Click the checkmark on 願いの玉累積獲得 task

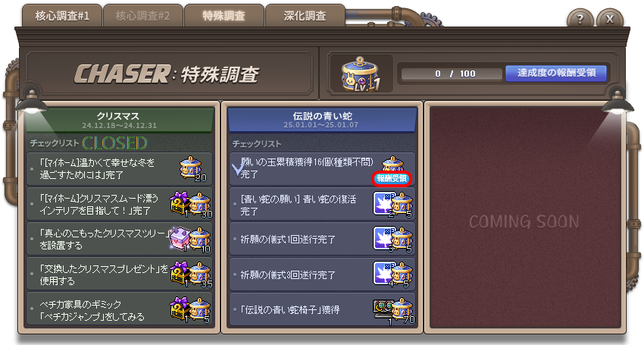(239, 168)
